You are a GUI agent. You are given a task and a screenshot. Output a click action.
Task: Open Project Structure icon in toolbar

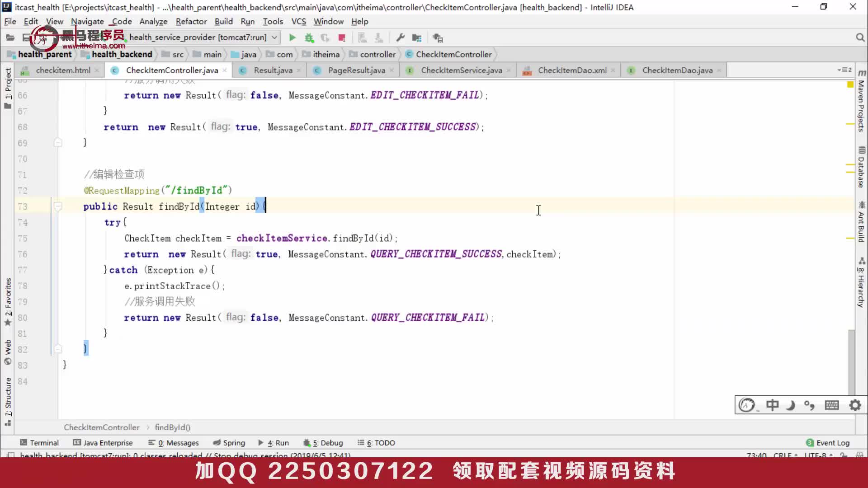click(x=417, y=38)
